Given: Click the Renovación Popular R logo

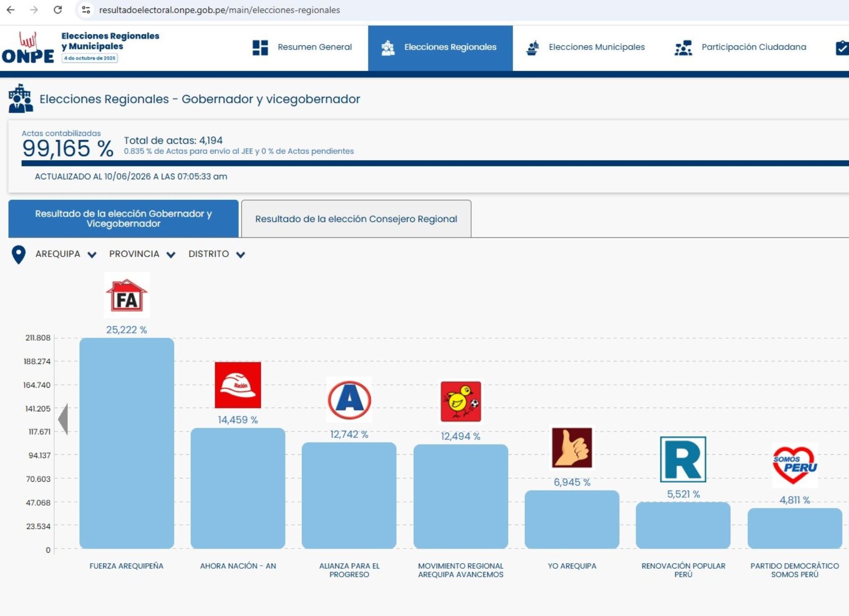Looking at the screenshot, I should click(683, 459).
